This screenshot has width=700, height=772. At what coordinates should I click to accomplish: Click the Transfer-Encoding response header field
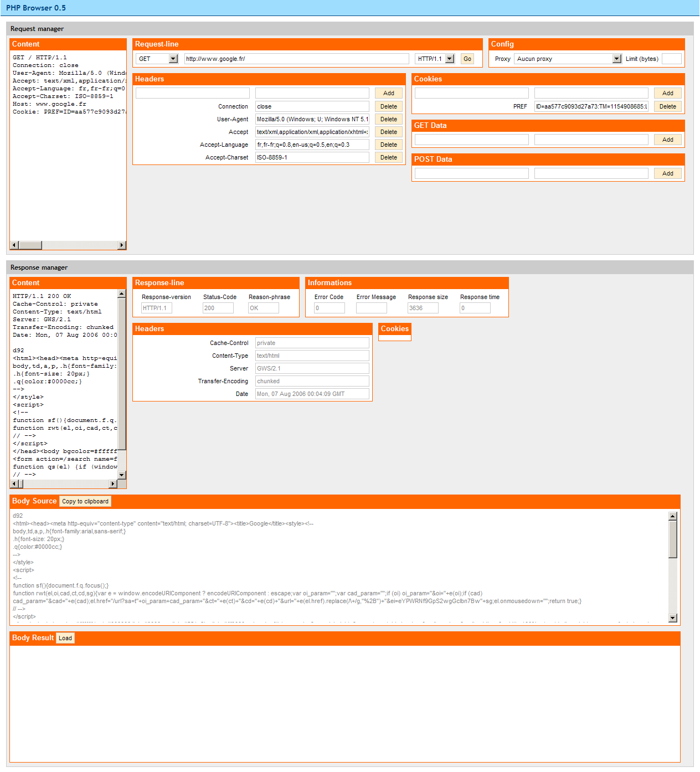point(312,381)
